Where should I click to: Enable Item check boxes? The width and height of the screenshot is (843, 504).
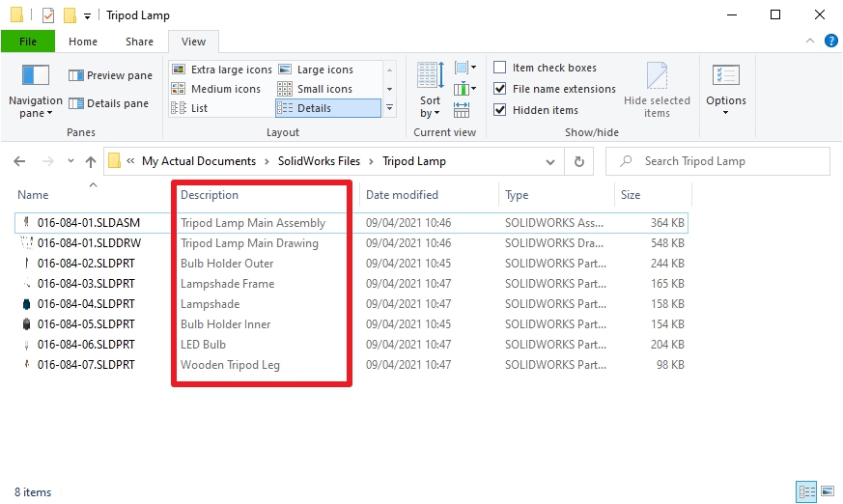coord(500,68)
